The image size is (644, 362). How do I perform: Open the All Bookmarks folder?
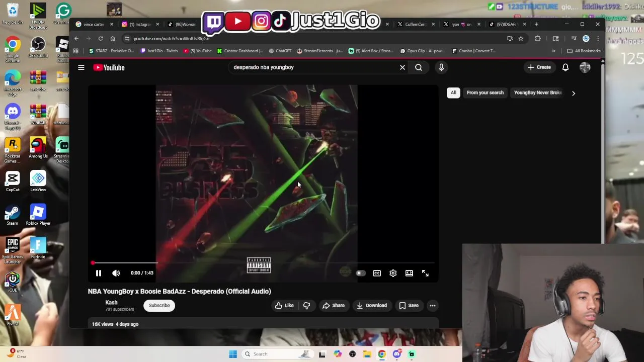point(584,51)
